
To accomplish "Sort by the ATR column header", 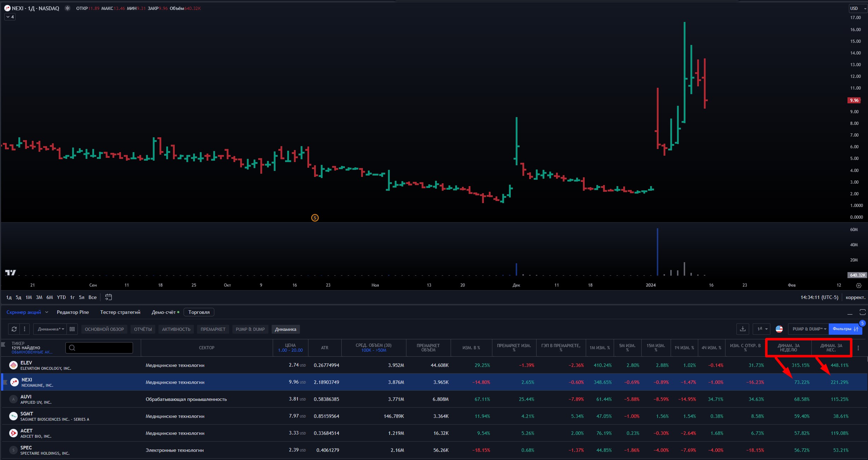I will point(325,348).
